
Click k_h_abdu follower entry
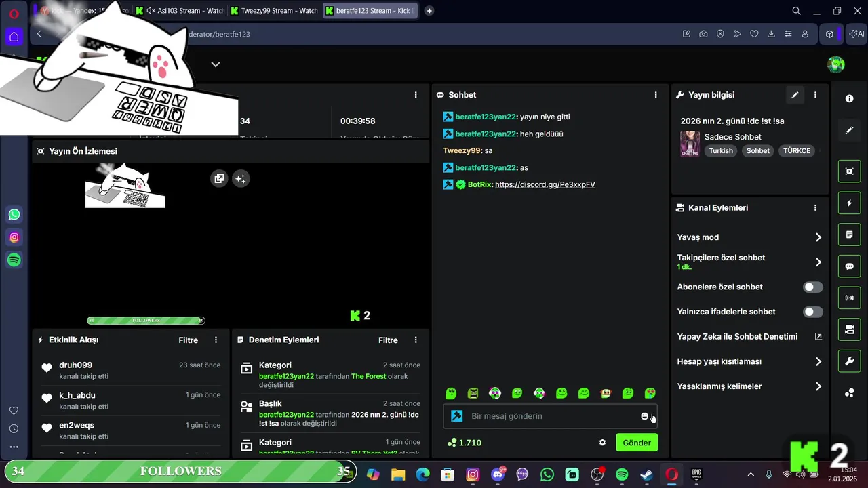pyautogui.click(x=130, y=401)
